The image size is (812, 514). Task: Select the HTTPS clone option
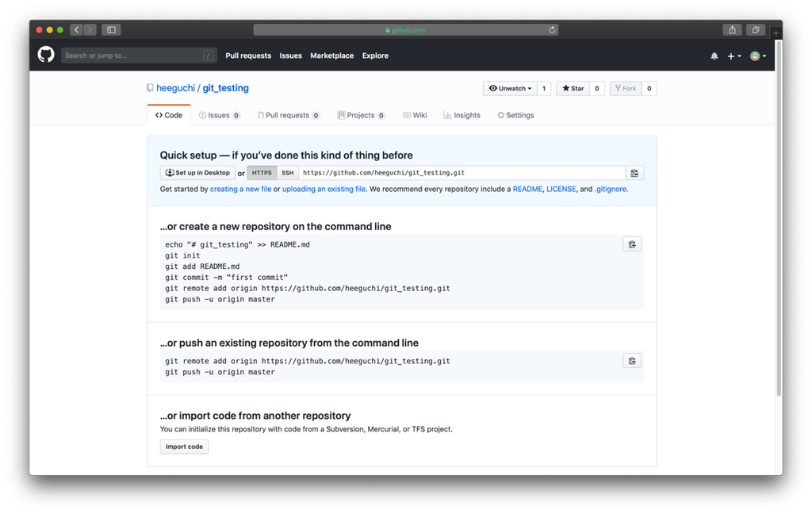[262, 173]
